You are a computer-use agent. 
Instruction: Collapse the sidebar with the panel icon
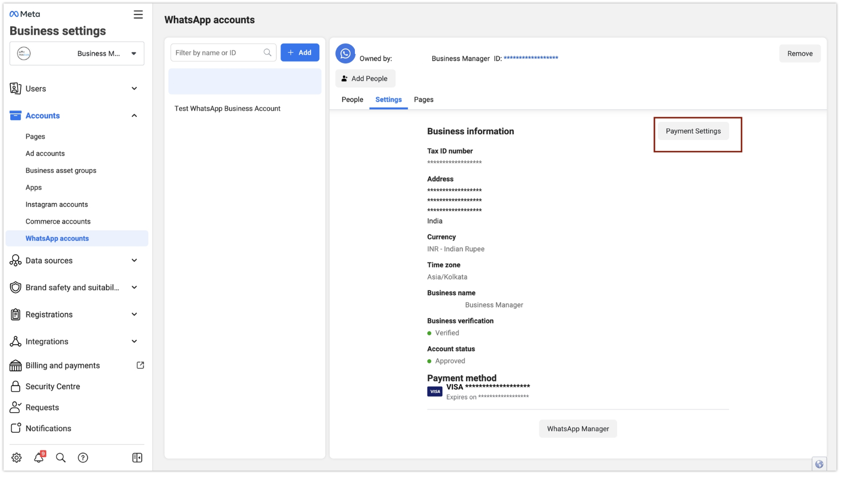[137, 457]
